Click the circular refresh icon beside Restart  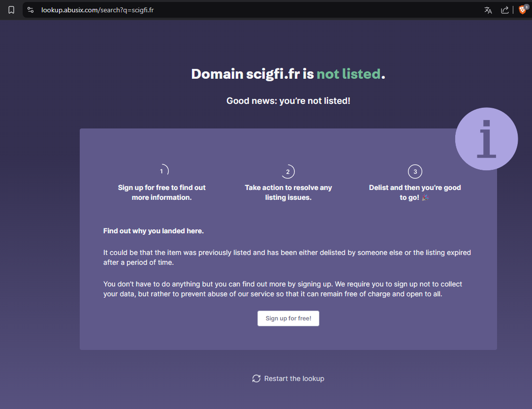256,378
